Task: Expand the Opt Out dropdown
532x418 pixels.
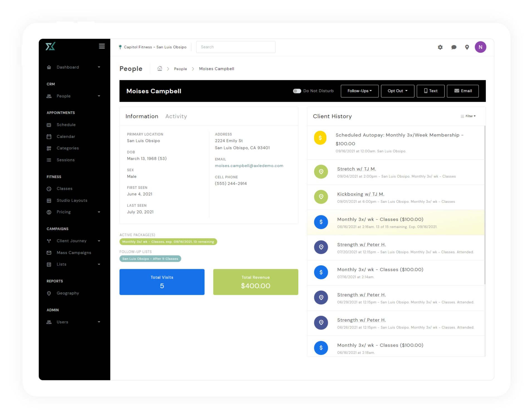Action: [397, 91]
